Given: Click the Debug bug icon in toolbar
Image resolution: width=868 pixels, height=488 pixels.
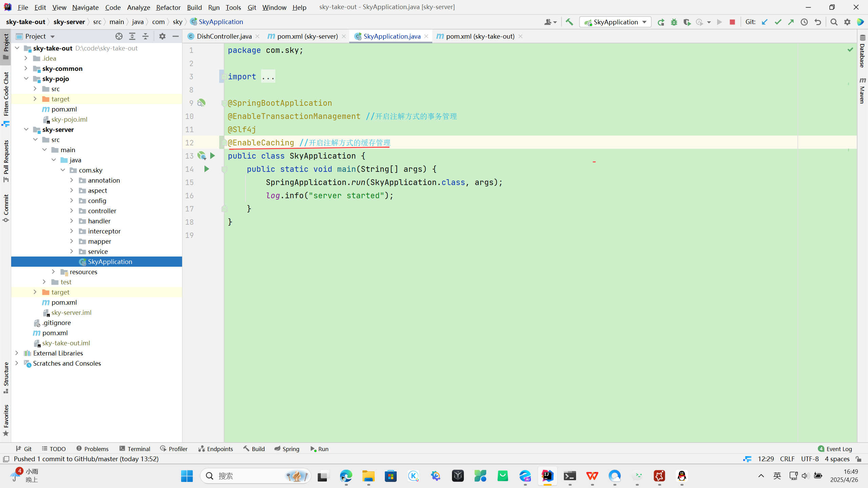Looking at the screenshot, I should 674,22.
